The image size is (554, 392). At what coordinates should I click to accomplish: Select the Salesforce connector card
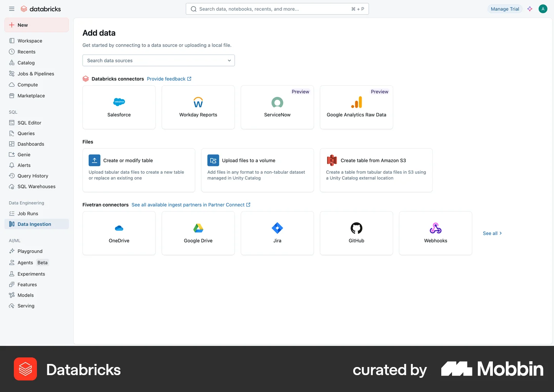[119, 107]
